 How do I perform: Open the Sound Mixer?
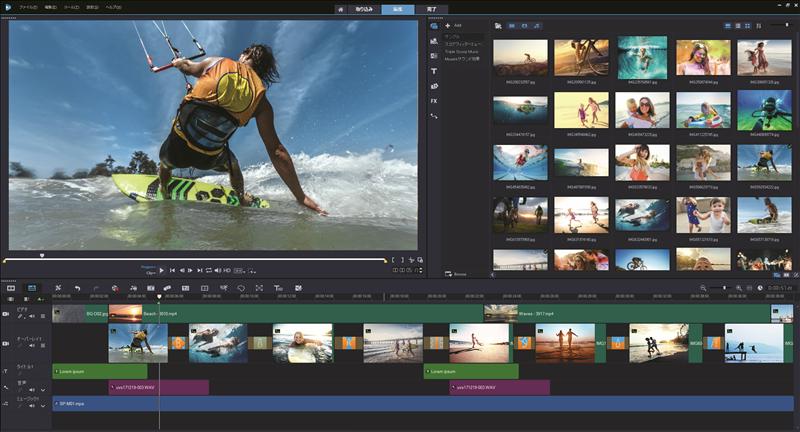(133, 288)
